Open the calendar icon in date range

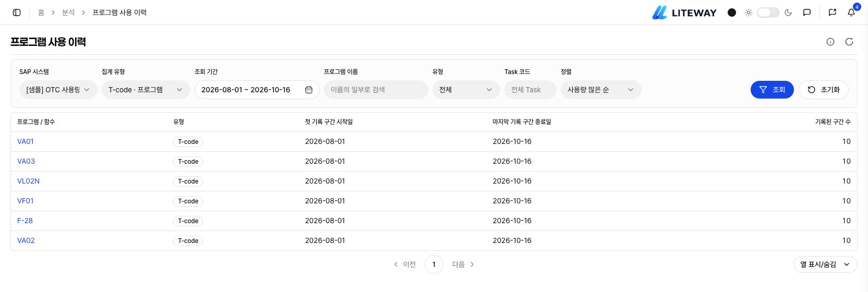309,90
